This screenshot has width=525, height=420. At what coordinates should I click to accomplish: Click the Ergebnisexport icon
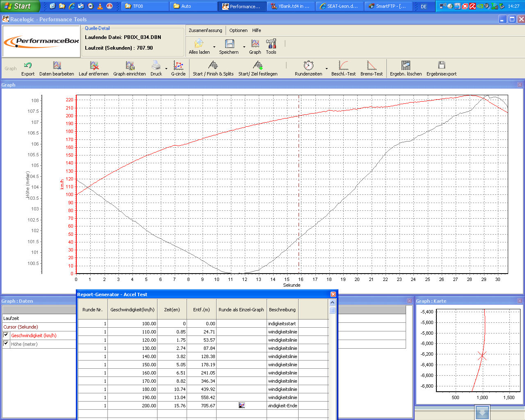441,68
